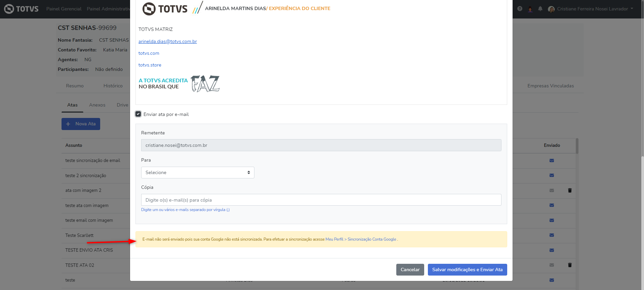Click the 'FAZ' banner image in signature
The height and width of the screenshot is (290, 644).
point(205,84)
